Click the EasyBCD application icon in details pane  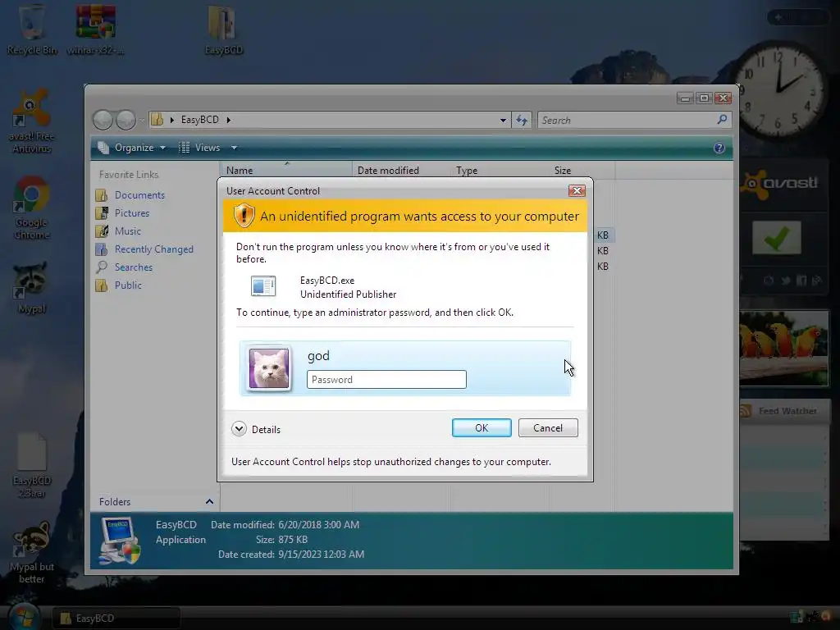120,540
